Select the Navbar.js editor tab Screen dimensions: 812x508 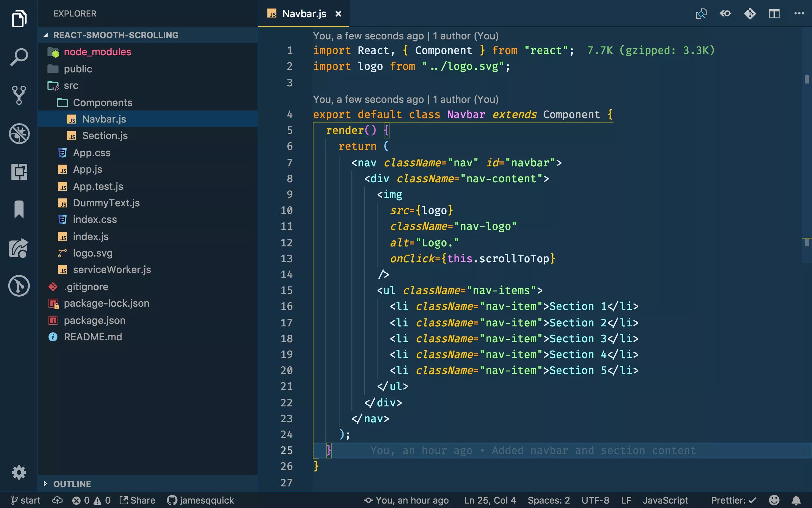tap(303, 13)
